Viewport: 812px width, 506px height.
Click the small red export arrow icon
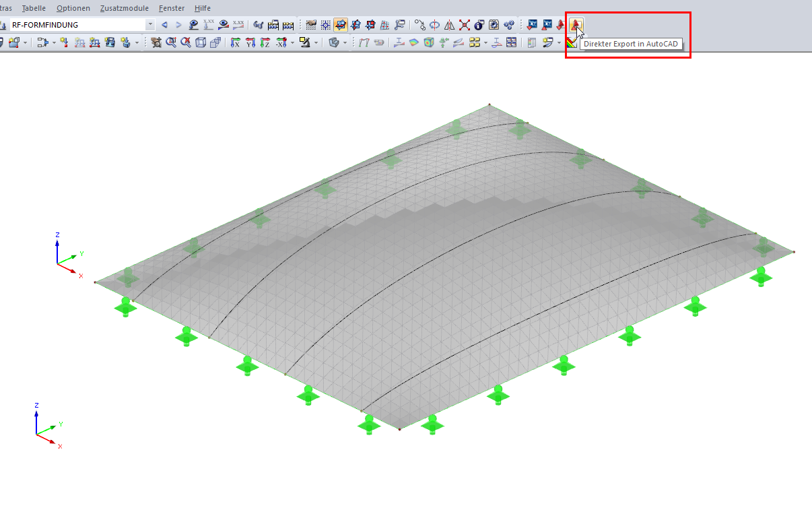(x=560, y=25)
